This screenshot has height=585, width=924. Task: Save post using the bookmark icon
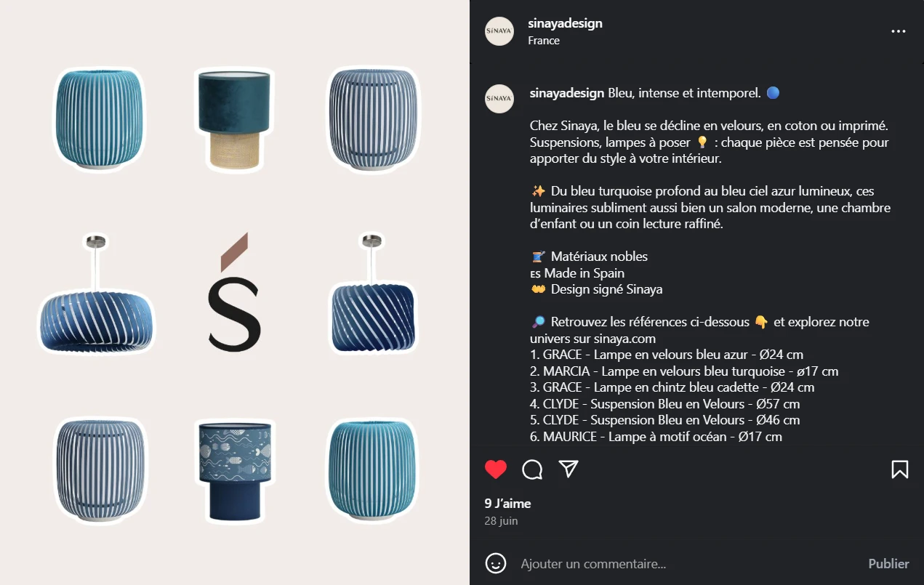[899, 469]
